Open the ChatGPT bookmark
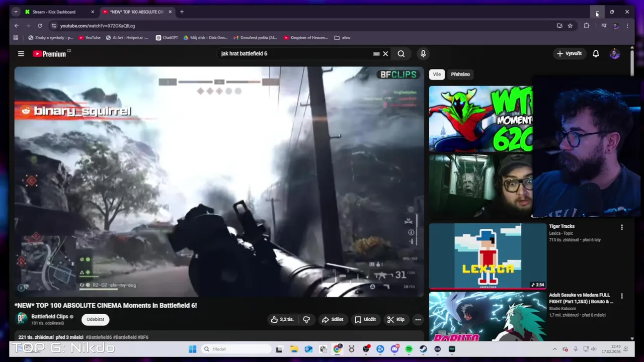This screenshot has width=644, height=362. click(x=167, y=38)
